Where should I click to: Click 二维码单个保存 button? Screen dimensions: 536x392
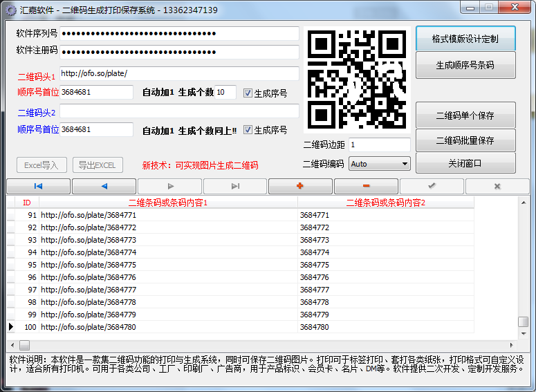tap(465, 115)
